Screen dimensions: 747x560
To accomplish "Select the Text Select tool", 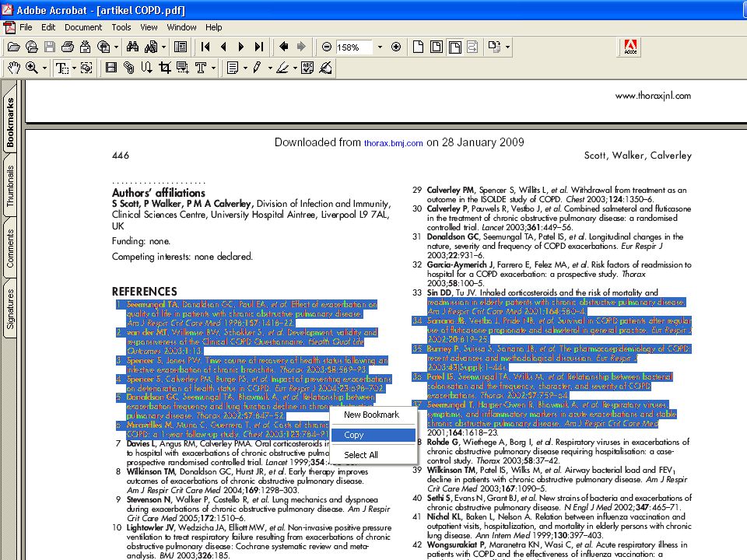I will 61,68.
